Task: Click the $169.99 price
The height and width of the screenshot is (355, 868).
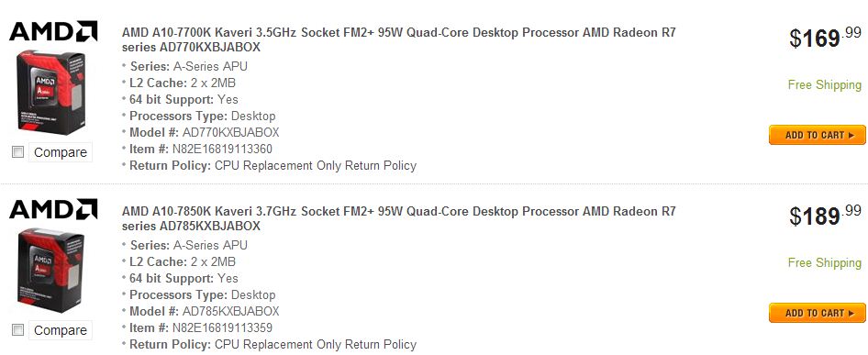Action: point(826,37)
